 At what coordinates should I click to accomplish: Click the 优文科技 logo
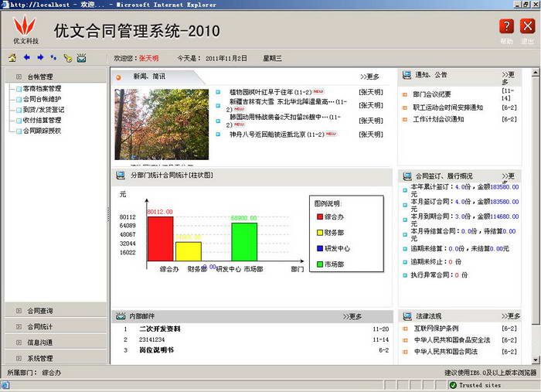point(26,29)
